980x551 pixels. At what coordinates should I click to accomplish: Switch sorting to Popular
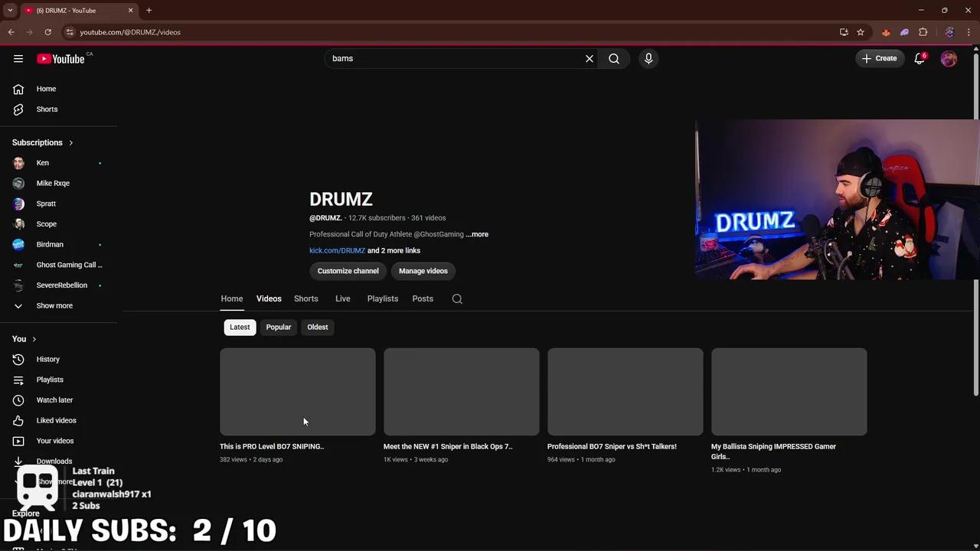(x=278, y=327)
